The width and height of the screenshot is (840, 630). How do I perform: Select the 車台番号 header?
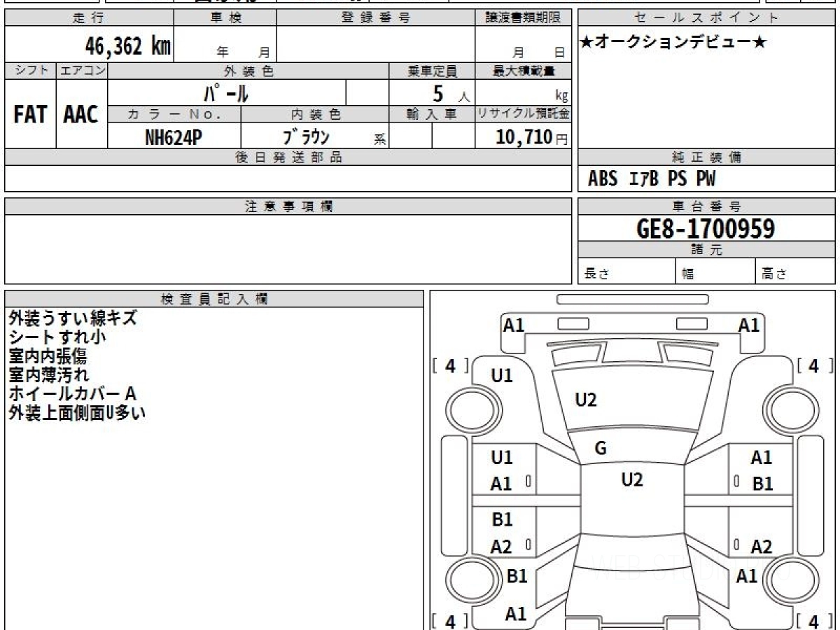point(706,206)
